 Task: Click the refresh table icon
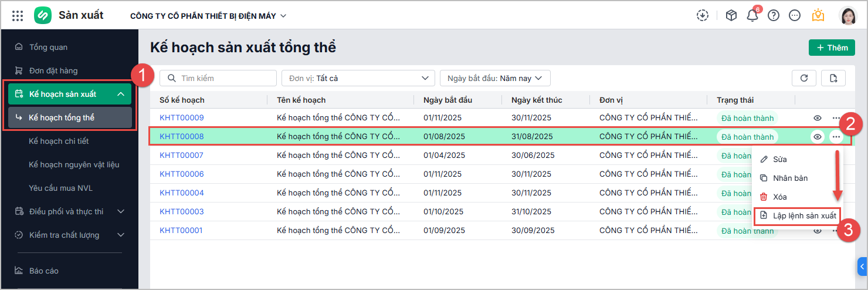pos(804,78)
